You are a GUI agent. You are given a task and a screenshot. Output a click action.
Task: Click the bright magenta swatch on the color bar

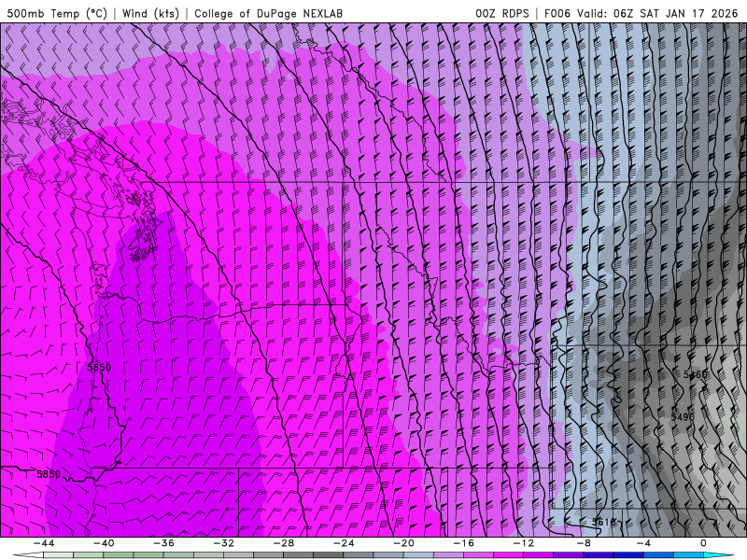pos(508,555)
